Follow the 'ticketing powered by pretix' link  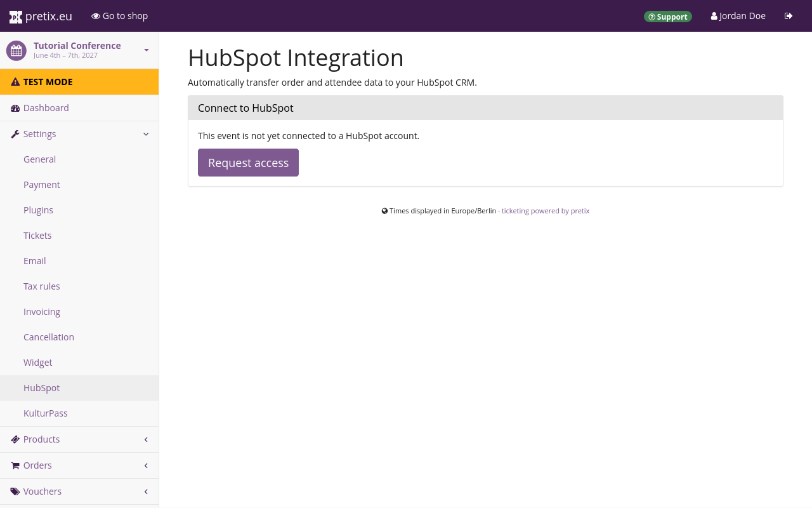tap(546, 211)
